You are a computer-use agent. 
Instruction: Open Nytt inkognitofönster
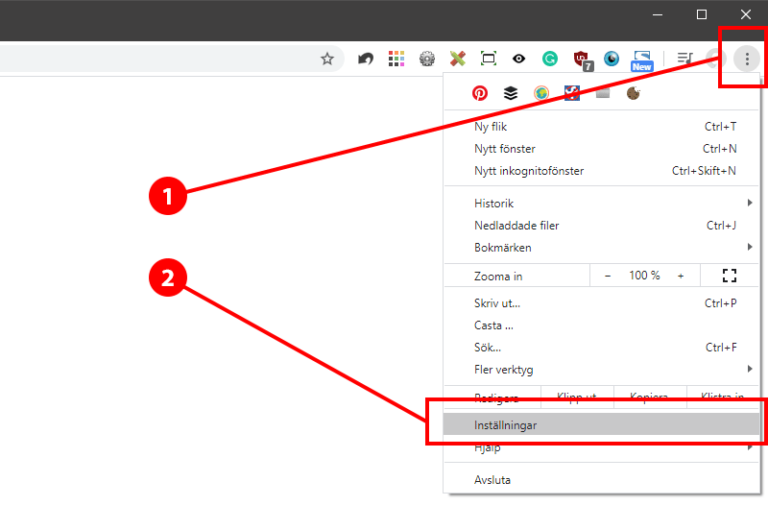[601, 170]
